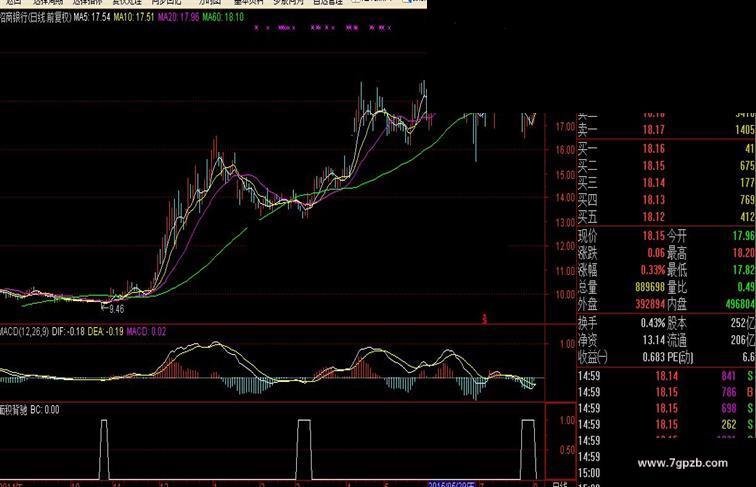
Task: Click the 14.00 price axis label
Action: [565, 197]
